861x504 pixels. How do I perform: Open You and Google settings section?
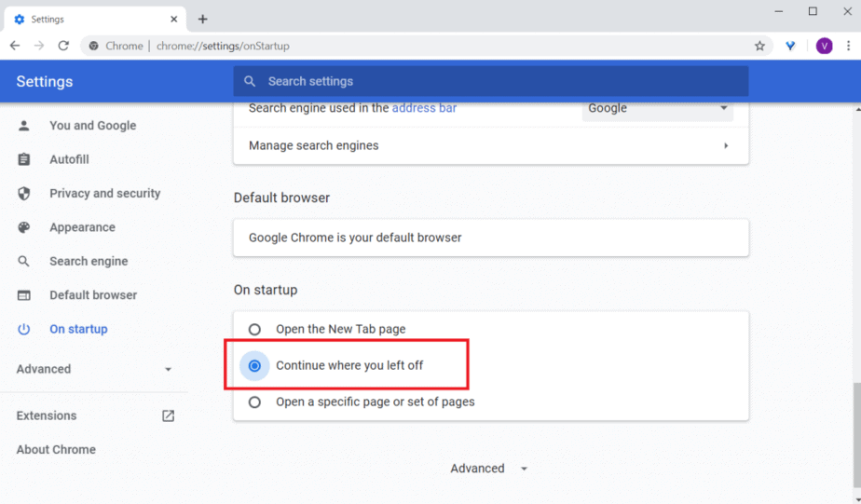[93, 126]
